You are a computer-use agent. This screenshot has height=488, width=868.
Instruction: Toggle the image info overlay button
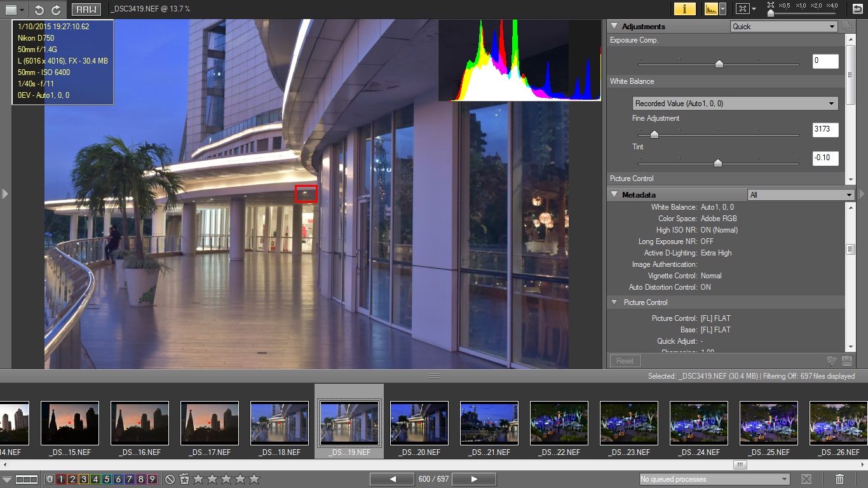coord(684,9)
